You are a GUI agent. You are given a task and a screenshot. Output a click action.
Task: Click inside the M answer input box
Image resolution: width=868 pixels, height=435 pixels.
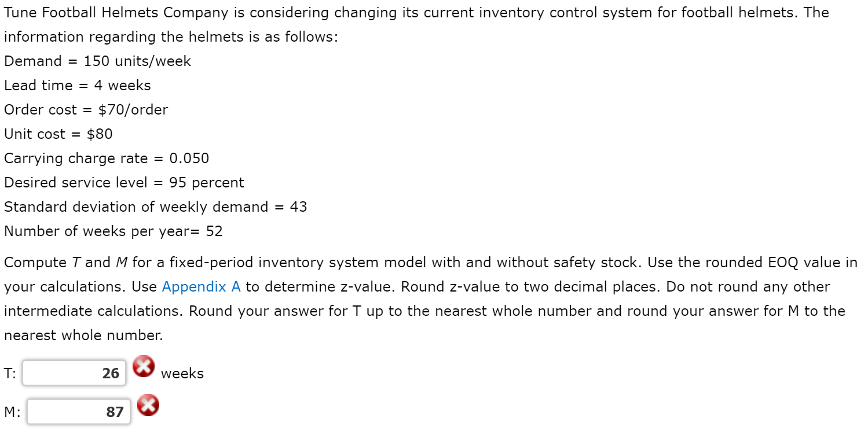pos(78,411)
